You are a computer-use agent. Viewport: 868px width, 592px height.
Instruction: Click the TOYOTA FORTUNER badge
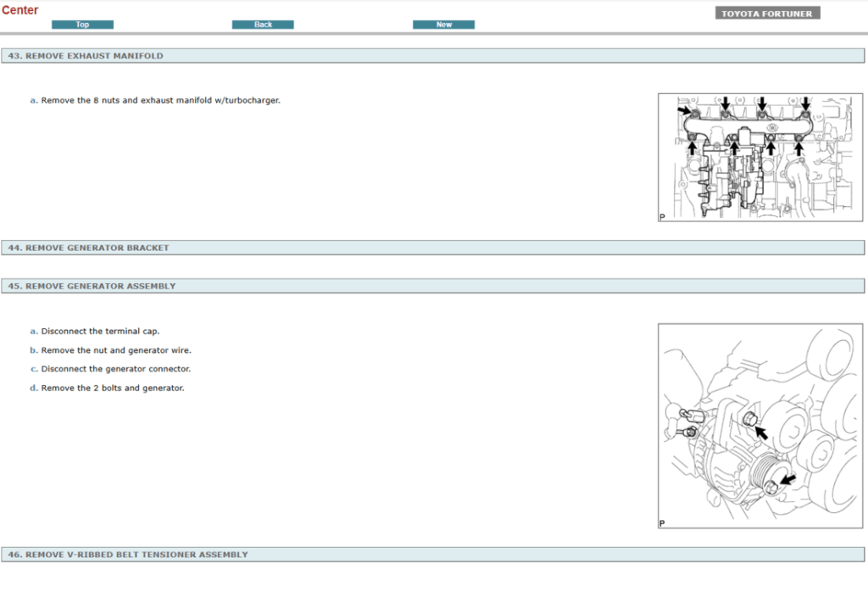tap(767, 12)
